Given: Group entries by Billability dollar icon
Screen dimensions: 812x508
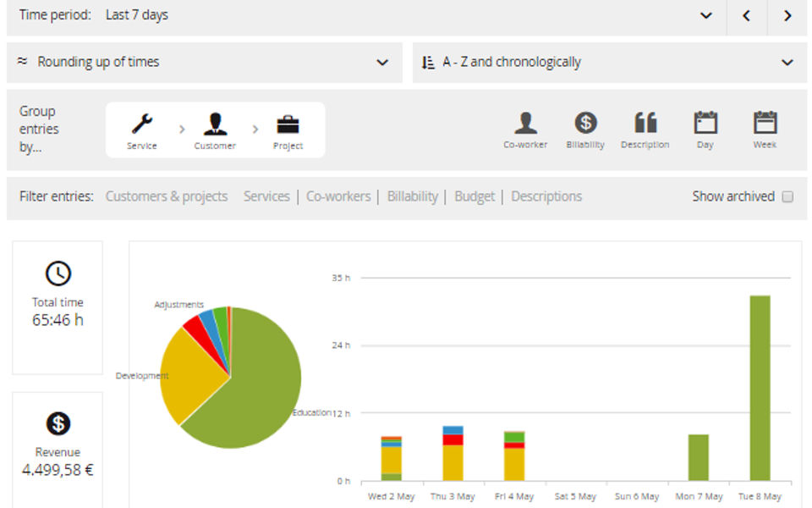Looking at the screenshot, I should coord(585,123).
